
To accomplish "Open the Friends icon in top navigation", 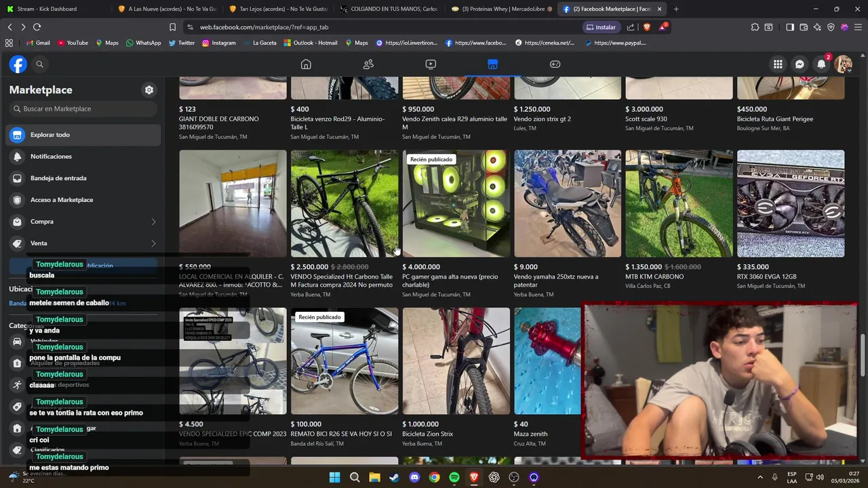I will 368,64.
